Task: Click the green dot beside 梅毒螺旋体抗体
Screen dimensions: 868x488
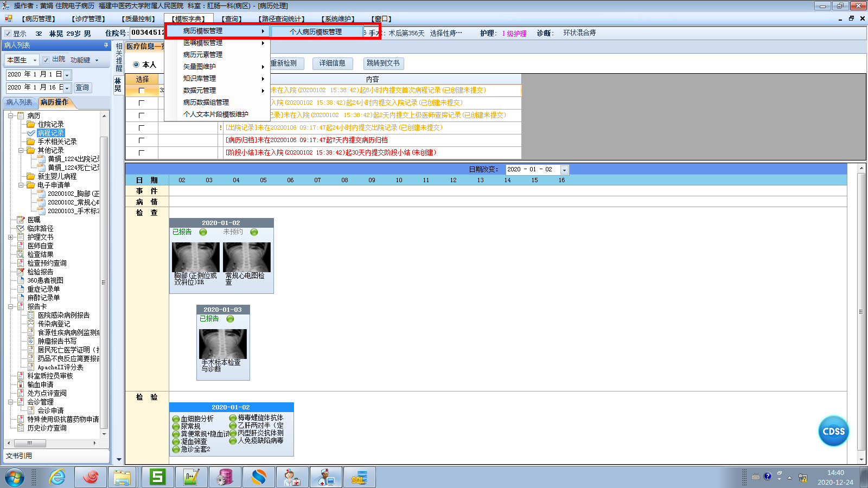Action: click(x=233, y=418)
